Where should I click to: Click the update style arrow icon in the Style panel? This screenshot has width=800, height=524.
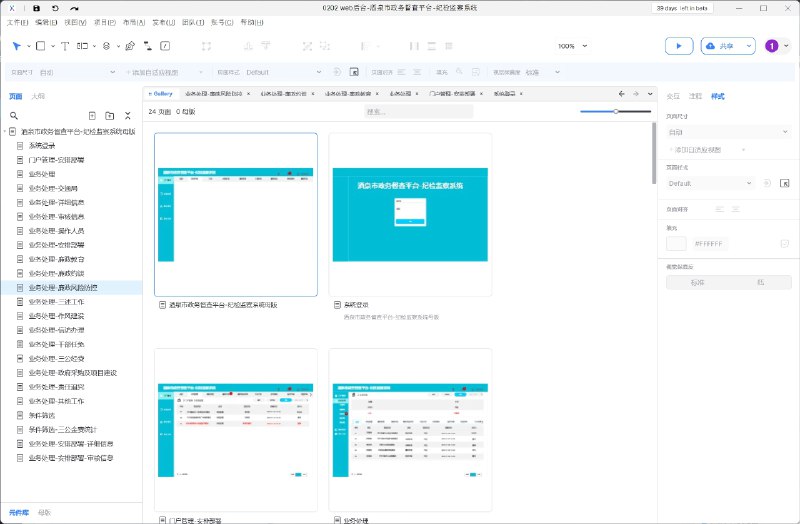(767, 183)
